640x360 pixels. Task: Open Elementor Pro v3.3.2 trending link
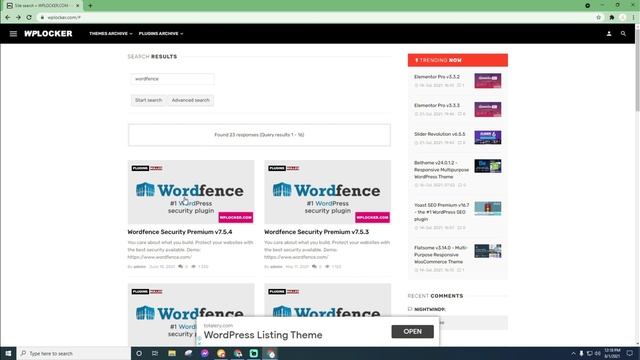click(x=437, y=77)
